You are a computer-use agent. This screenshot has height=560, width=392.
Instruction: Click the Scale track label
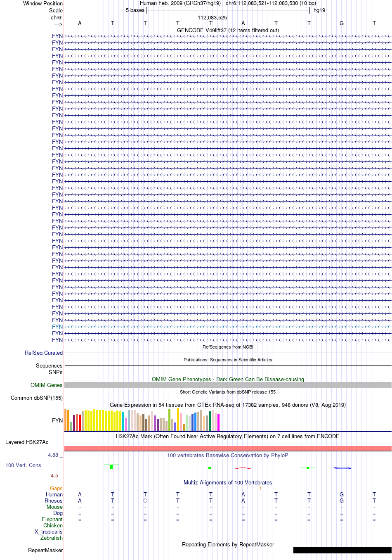pos(56,10)
